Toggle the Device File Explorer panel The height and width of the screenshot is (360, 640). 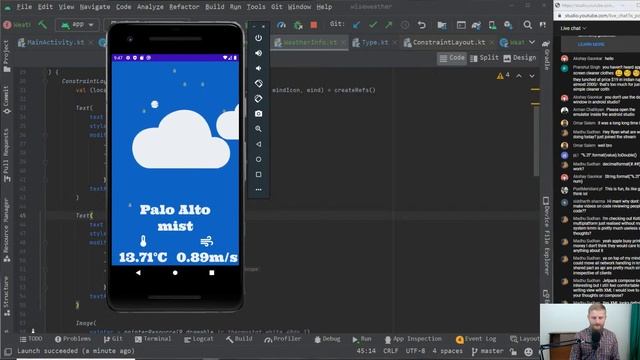click(547, 236)
